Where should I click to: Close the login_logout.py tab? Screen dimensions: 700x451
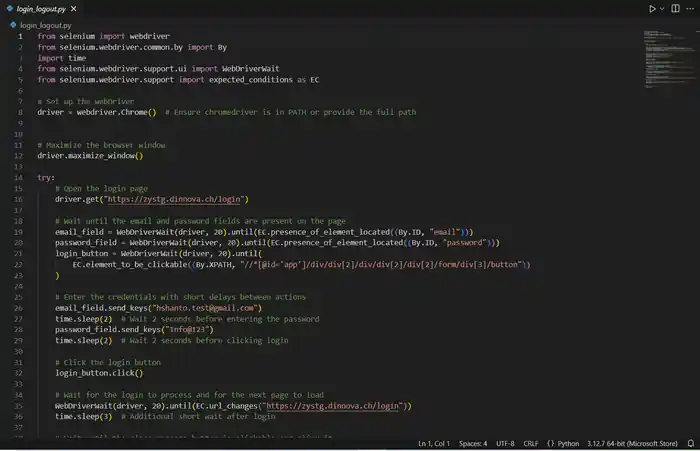(x=74, y=8)
